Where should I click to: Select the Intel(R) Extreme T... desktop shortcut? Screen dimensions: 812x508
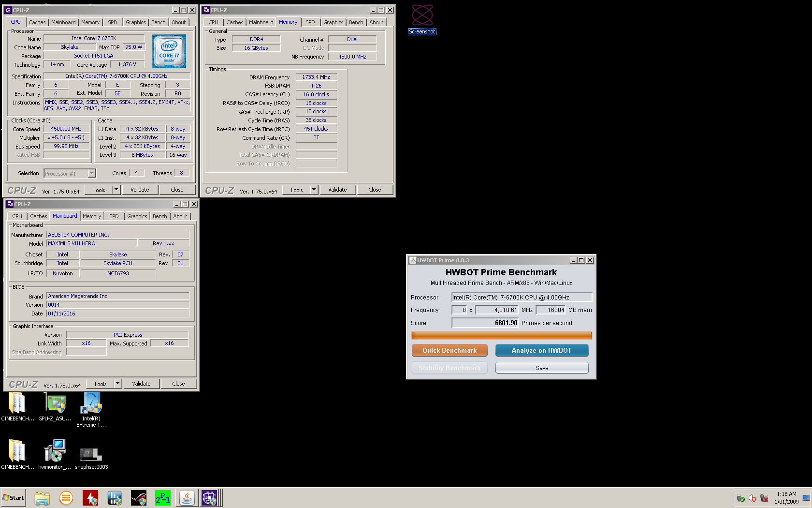tap(91, 410)
